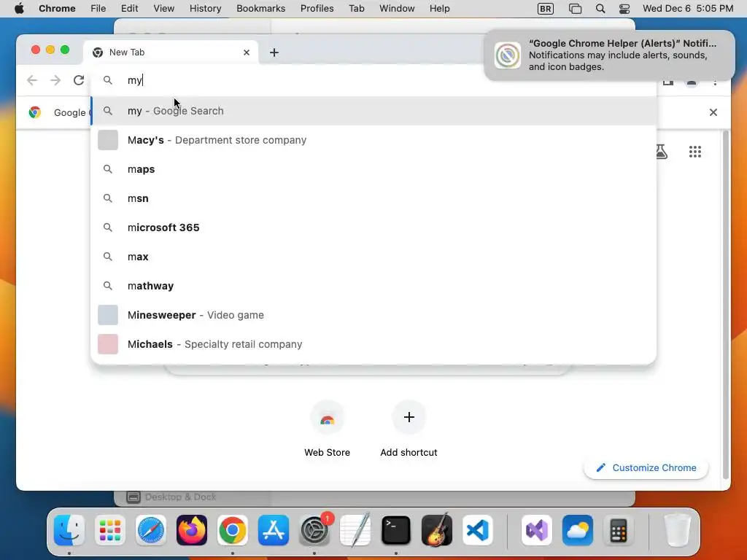This screenshot has height=560, width=747.
Task: Open App Store from the Dock
Action: 274,530
